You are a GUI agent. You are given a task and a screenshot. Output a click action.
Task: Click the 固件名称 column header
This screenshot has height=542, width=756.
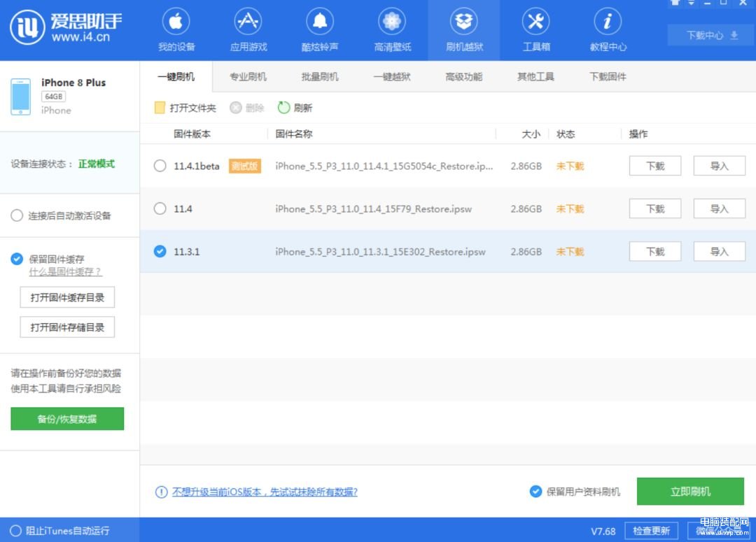(293, 134)
